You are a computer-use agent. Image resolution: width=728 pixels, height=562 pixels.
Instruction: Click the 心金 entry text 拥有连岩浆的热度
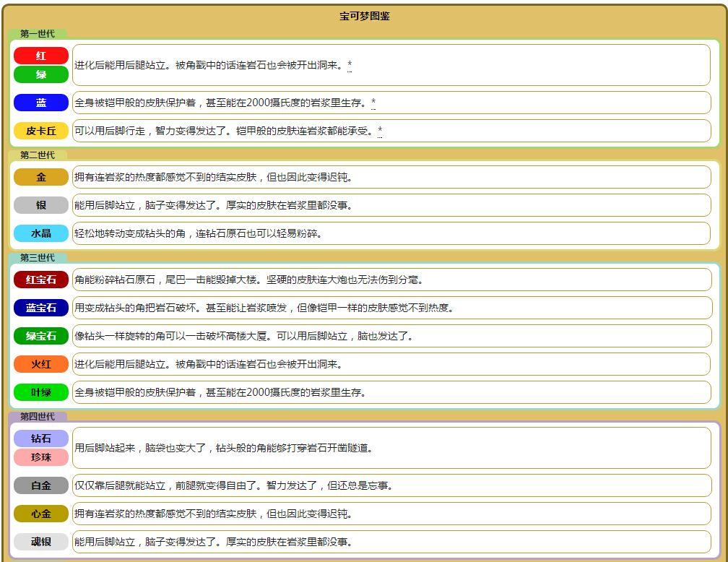pyautogui.click(x=214, y=514)
